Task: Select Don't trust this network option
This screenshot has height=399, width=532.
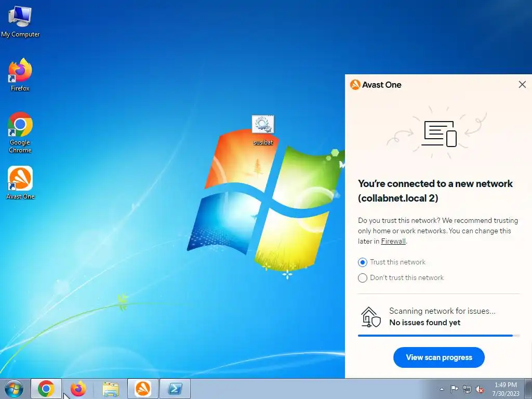Action: click(x=401, y=278)
